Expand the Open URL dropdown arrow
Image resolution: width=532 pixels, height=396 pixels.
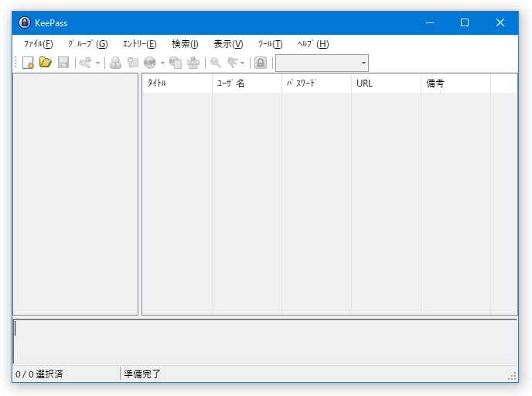coord(162,63)
